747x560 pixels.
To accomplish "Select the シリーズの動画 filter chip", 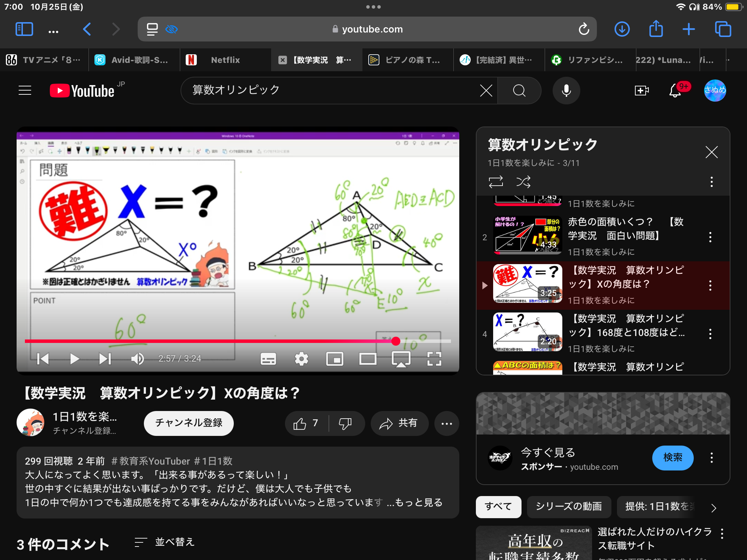I will (569, 506).
